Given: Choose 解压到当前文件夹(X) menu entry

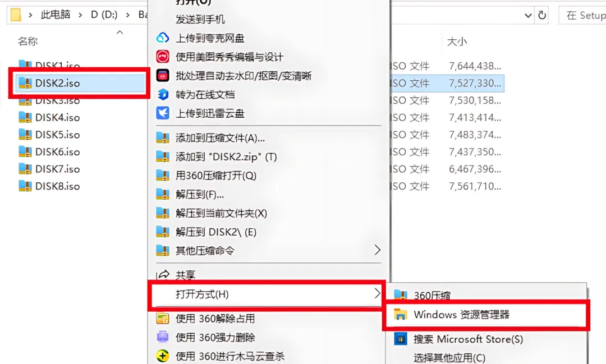Looking at the screenshot, I should tap(222, 213).
